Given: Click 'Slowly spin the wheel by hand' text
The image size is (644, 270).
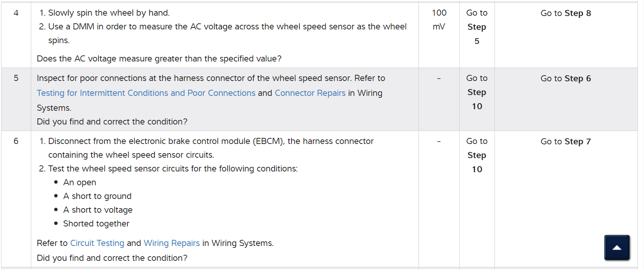Looking at the screenshot, I should [x=109, y=13].
